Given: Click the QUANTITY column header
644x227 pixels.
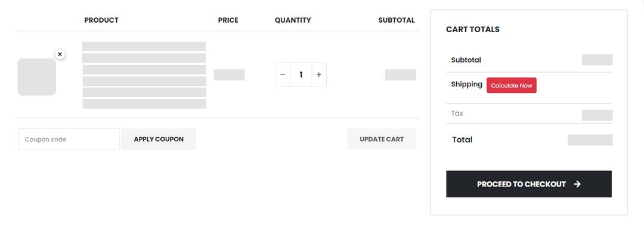Looking at the screenshot, I should coord(293,20).
